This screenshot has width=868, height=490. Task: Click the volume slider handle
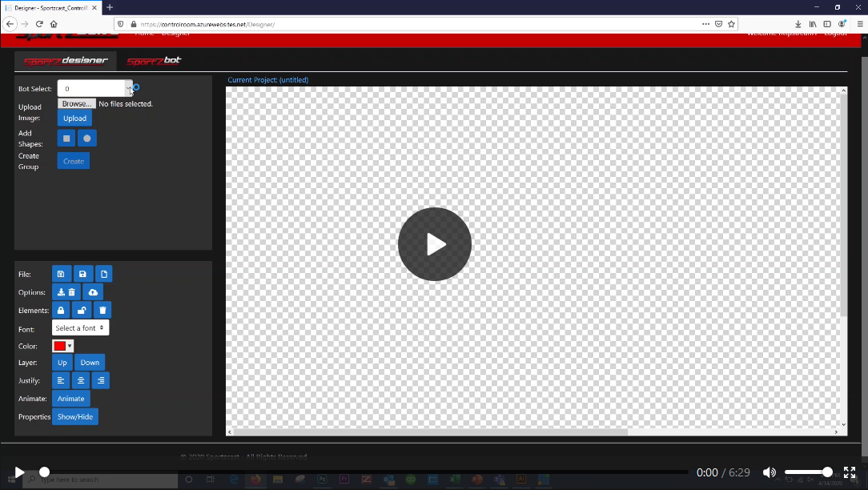point(827,472)
